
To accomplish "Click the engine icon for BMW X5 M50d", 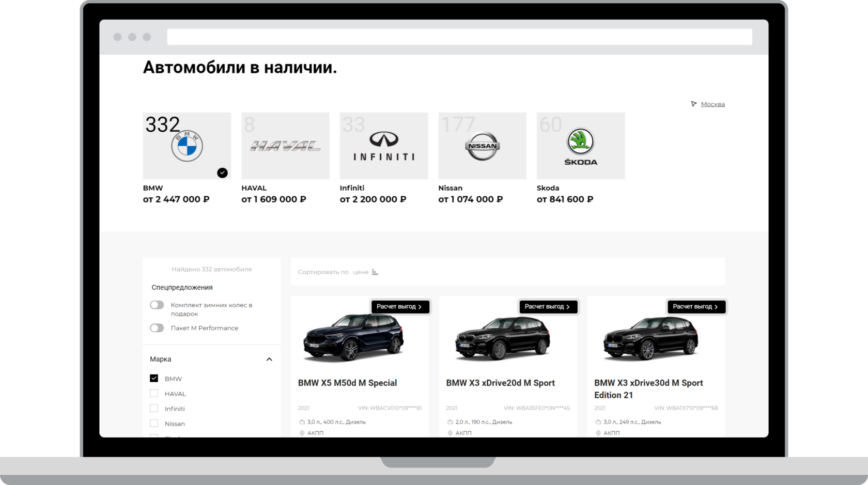I will [x=302, y=422].
